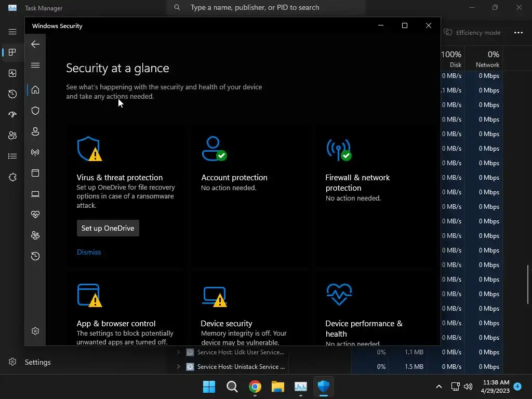This screenshot has height=399, width=532.
Task: Expand Service Host: Udk User Service row
Action: pyautogui.click(x=179, y=352)
